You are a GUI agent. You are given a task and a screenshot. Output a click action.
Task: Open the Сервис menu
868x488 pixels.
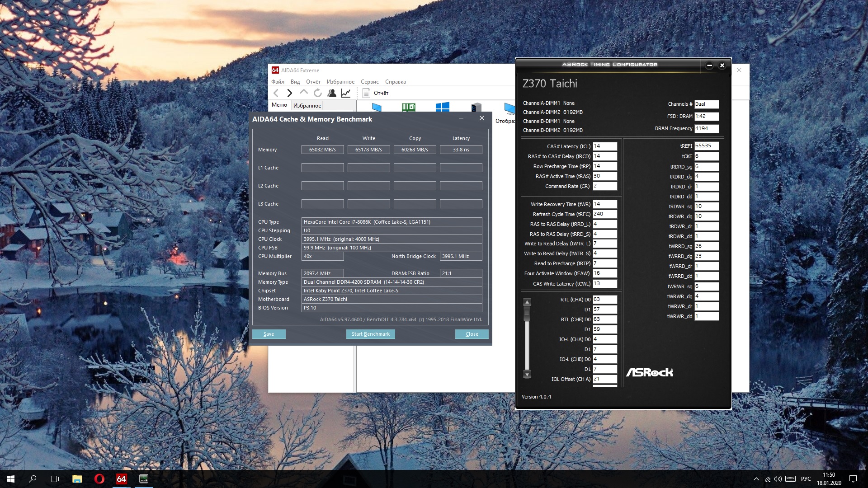click(369, 82)
